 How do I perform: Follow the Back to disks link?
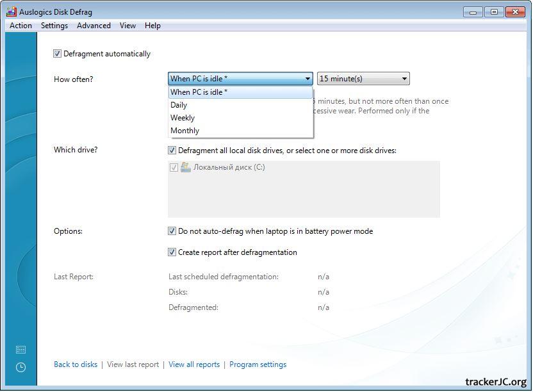point(76,364)
